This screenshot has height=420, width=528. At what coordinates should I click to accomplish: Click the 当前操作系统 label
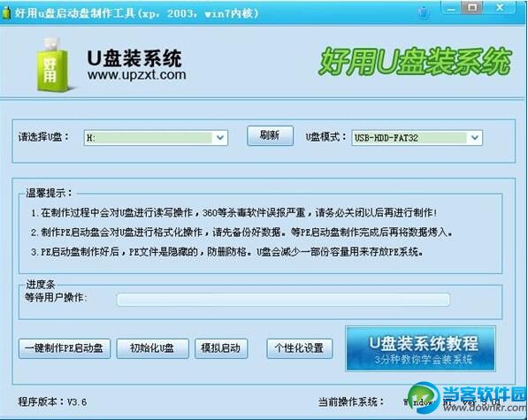click(351, 401)
